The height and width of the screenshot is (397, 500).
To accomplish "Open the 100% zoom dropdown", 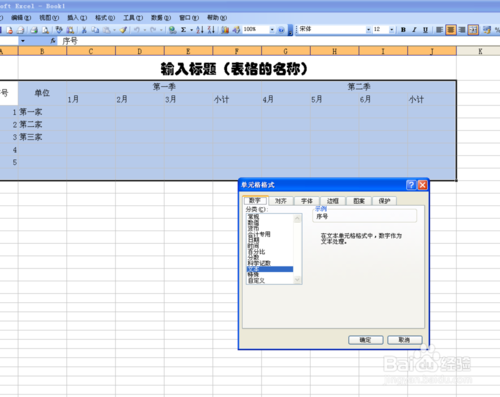I will click(x=272, y=30).
